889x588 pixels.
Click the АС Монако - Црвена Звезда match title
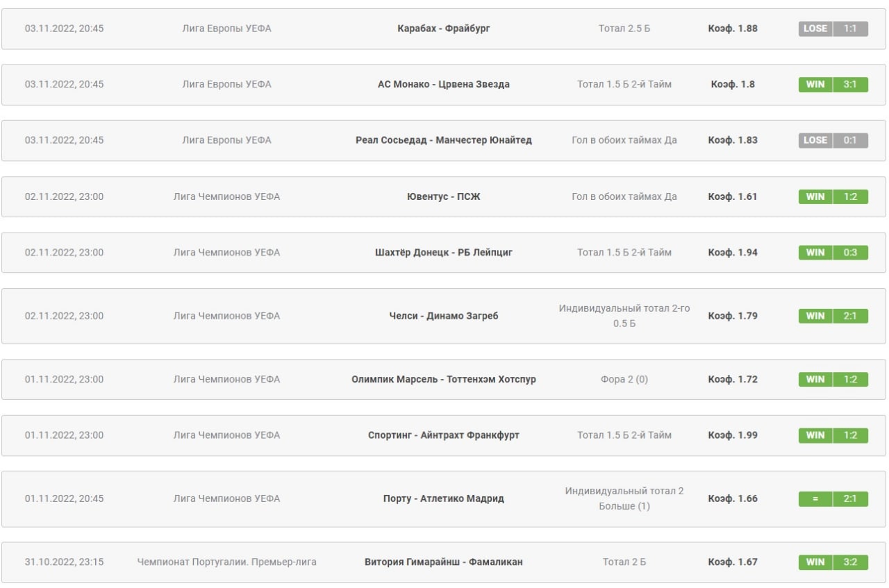(443, 84)
